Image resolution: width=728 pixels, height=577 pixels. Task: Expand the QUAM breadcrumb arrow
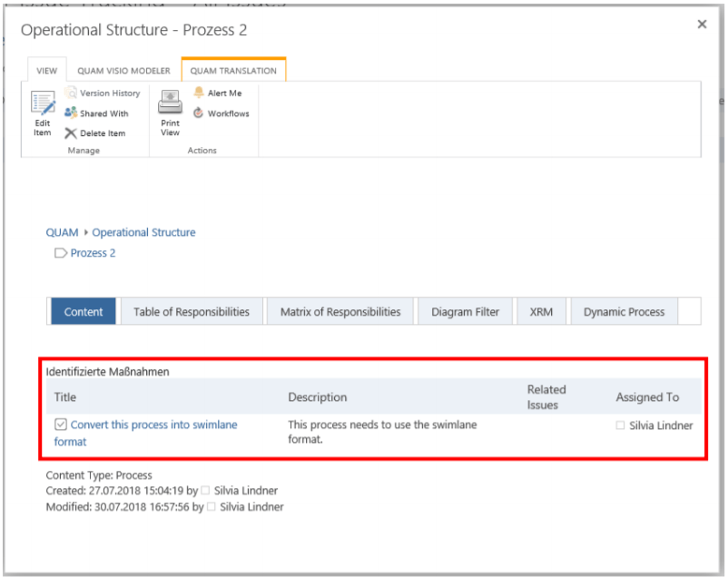coord(85,233)
